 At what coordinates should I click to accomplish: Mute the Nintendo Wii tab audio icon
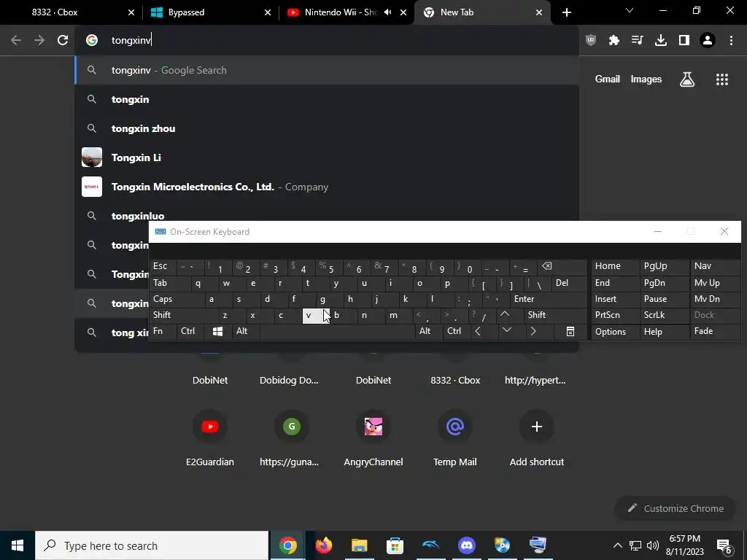click(x=388, y=12)
